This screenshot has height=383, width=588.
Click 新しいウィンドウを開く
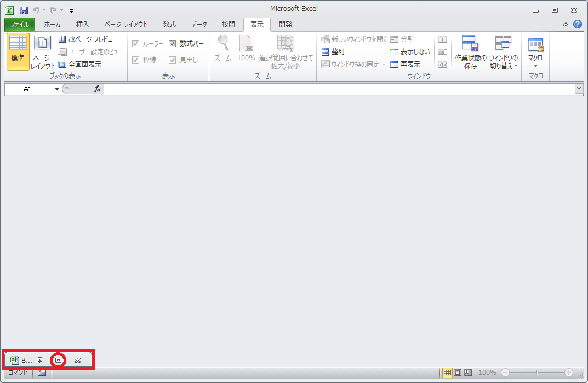click(x=353, y=39)
